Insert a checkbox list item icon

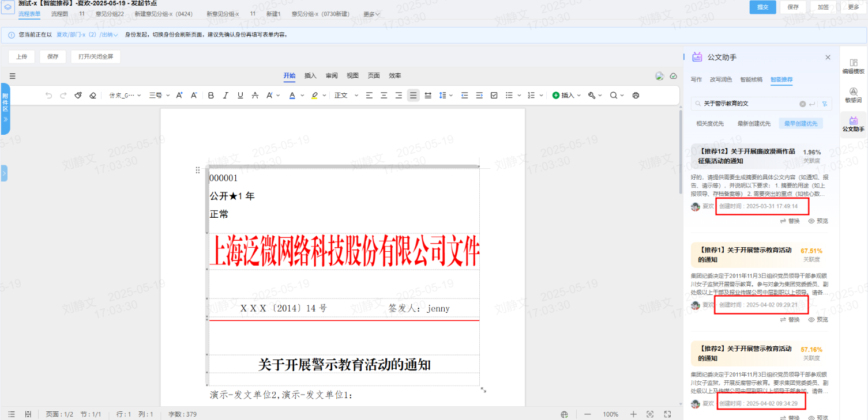click(x=494, y=96)
